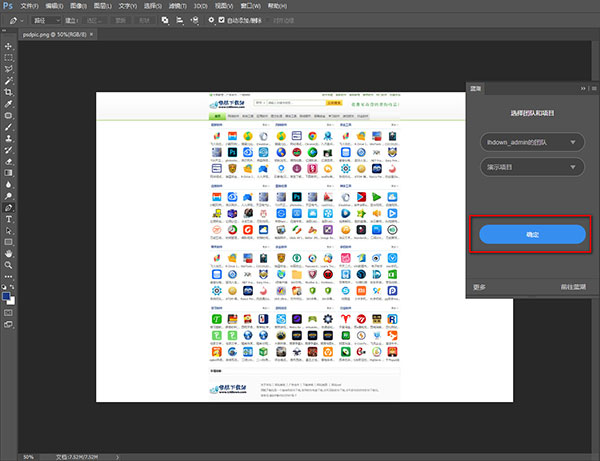Open the pen tool preset picker
The height and width of the screenshot is (461, 600).
pos(16,20)
